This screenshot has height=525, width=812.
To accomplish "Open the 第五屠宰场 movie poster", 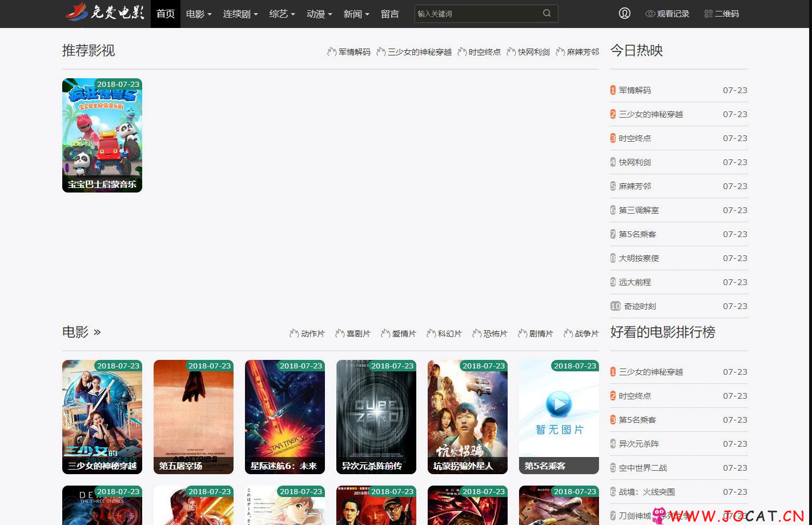I will 194,417.
